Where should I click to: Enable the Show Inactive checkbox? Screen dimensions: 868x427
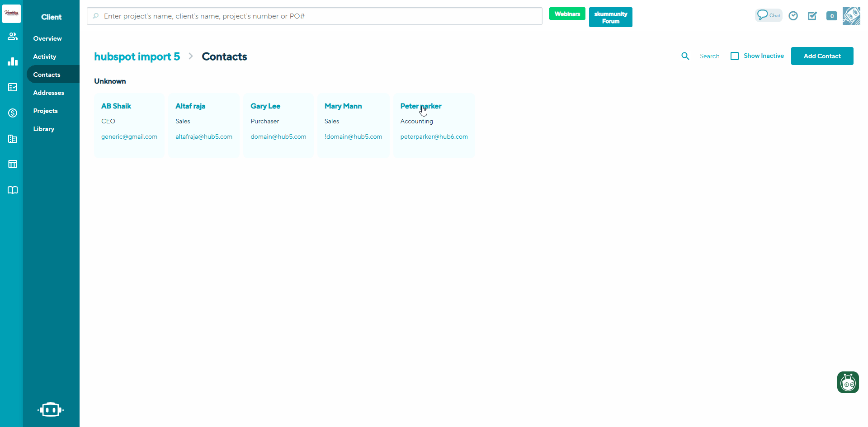tap(734, 56)
